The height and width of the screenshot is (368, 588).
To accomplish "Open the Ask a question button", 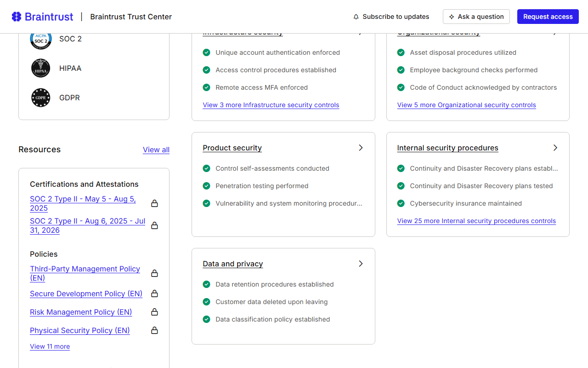I will pos(476,17).
